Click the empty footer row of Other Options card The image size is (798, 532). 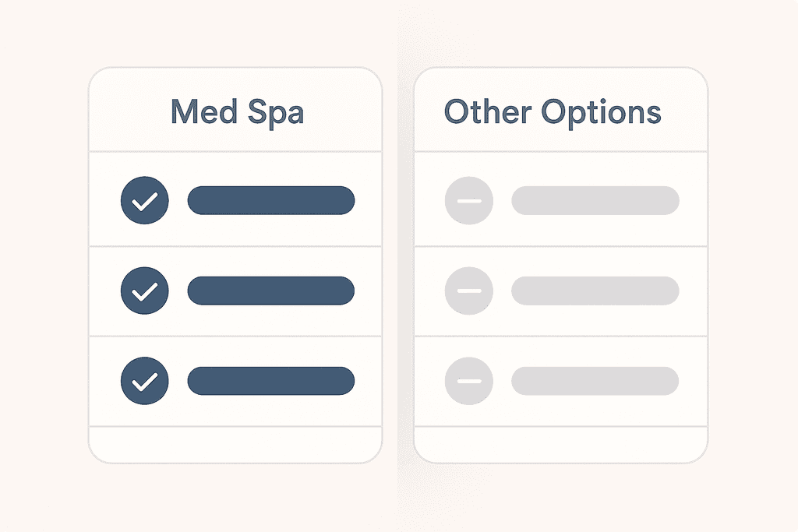pos(560,444)
